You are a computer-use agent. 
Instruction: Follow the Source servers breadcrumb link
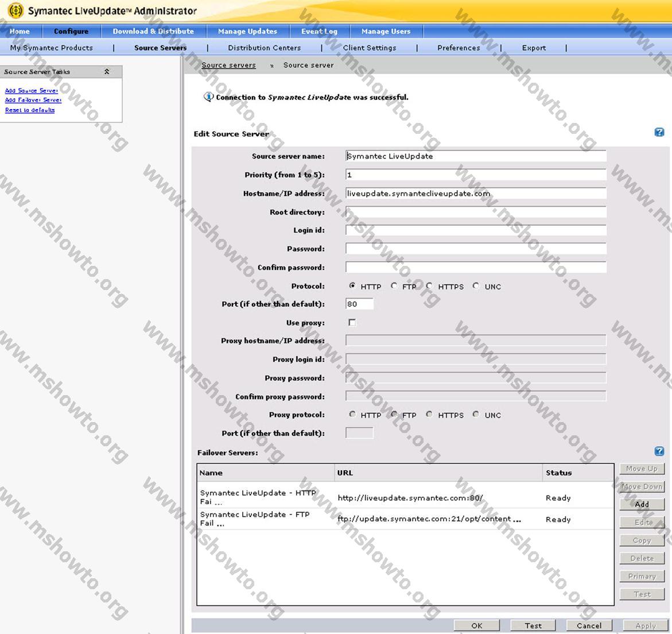pos(228,65)
